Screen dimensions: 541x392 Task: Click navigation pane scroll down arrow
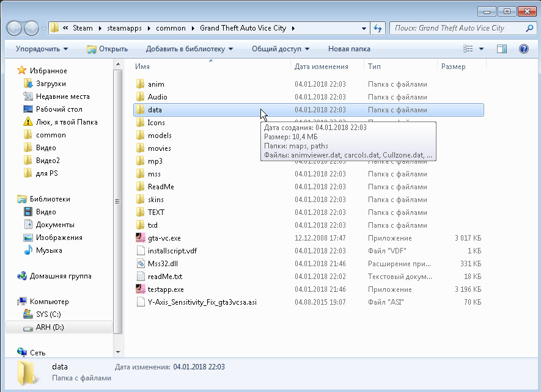118,352
